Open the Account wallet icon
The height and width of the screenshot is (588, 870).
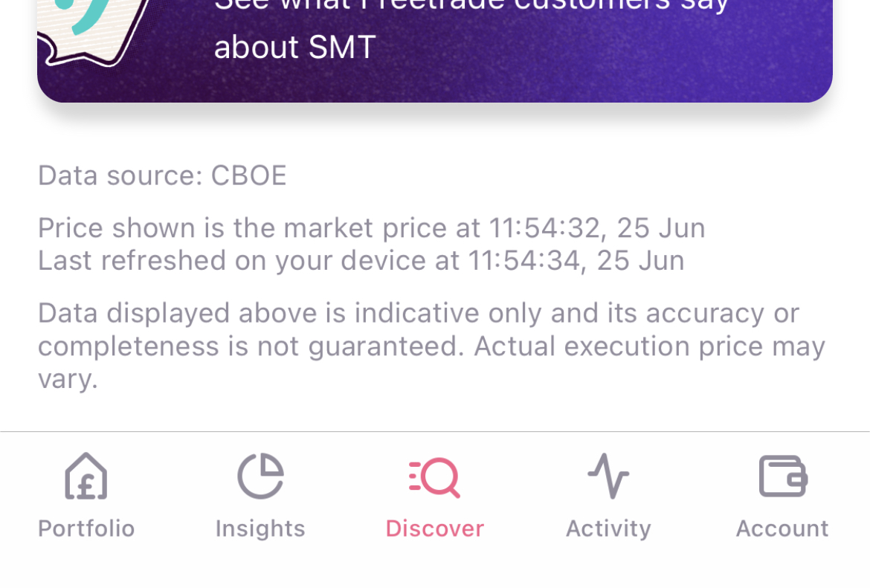[782, 476]
